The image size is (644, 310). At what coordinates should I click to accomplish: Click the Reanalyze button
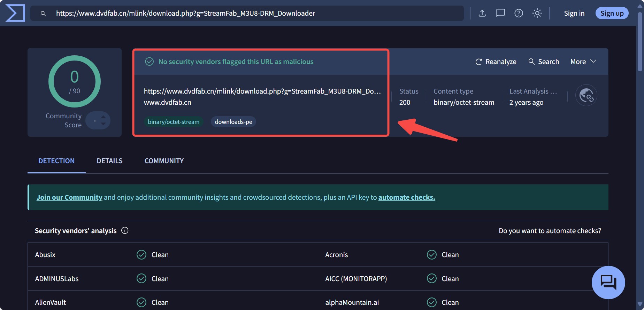pyautogui.click(x=496, y=62)
